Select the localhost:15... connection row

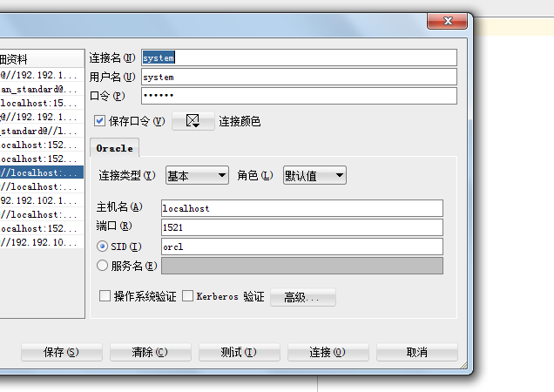pos(42,103)
